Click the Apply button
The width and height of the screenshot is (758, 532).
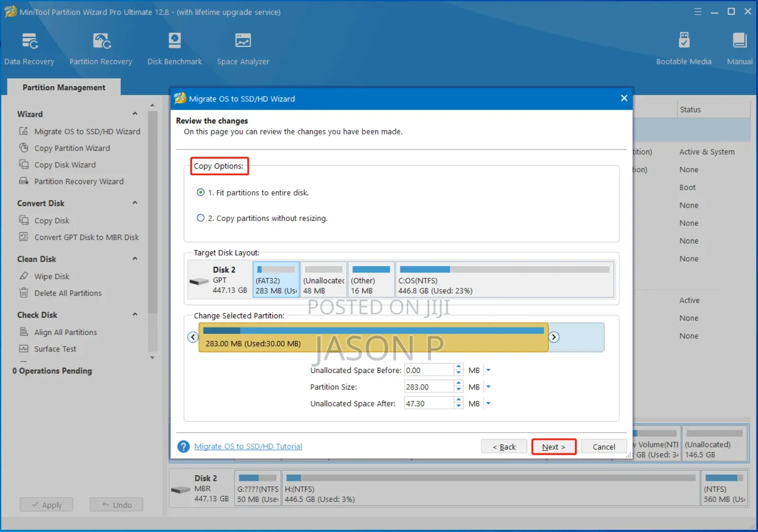(46, 505)
